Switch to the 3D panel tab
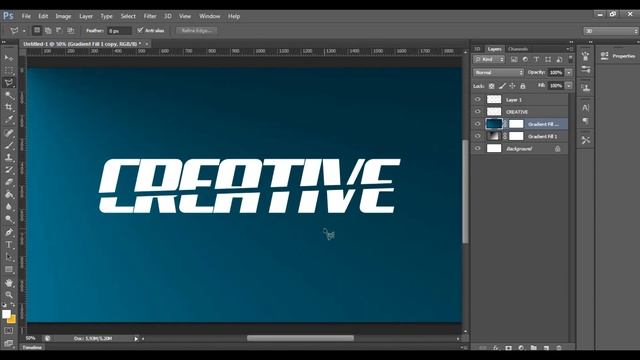Screen dimensions: 640x360 click(x=477, y=49)
